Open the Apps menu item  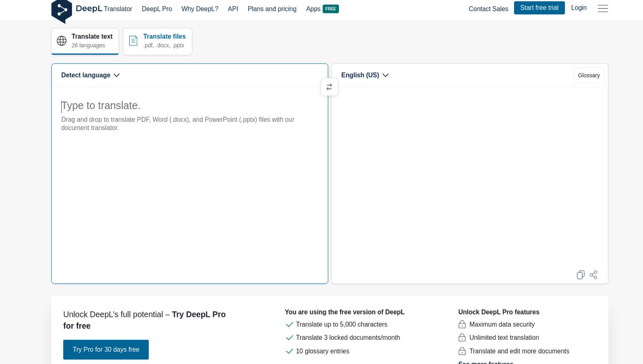click(313, 9)
